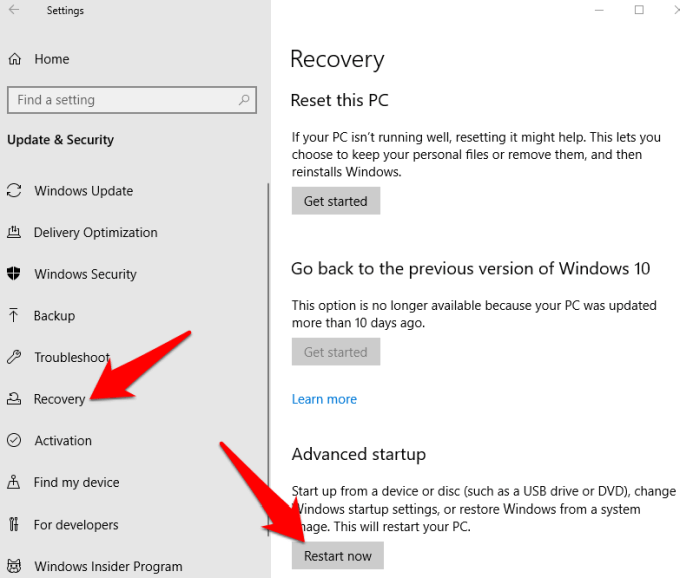
Task: Click the Troubleshoot wrench icon
Action: pos(14,357)
